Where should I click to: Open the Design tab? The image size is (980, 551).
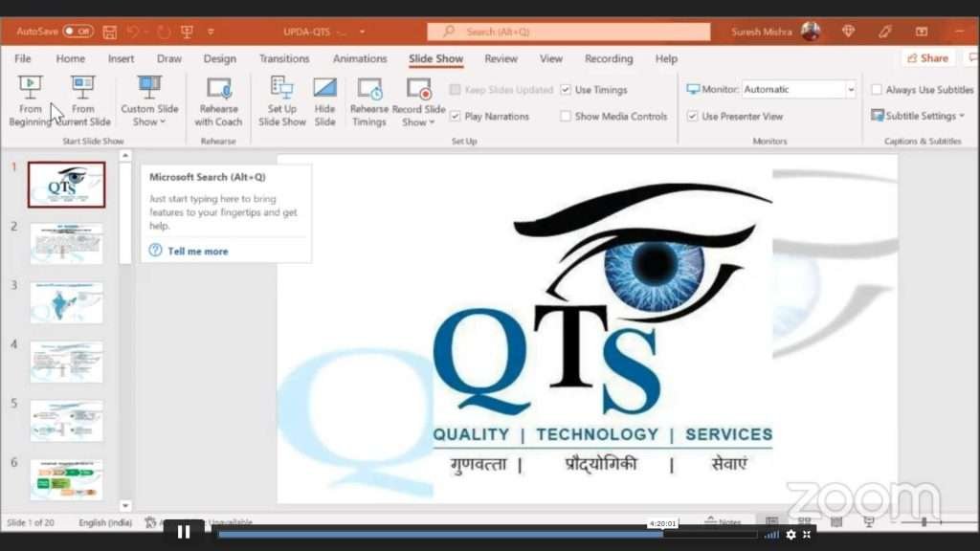(219, 58)
